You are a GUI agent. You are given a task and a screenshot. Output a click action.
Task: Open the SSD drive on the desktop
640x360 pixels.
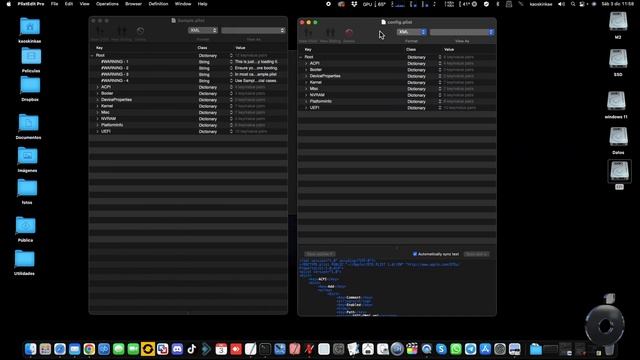click(618, 62)
